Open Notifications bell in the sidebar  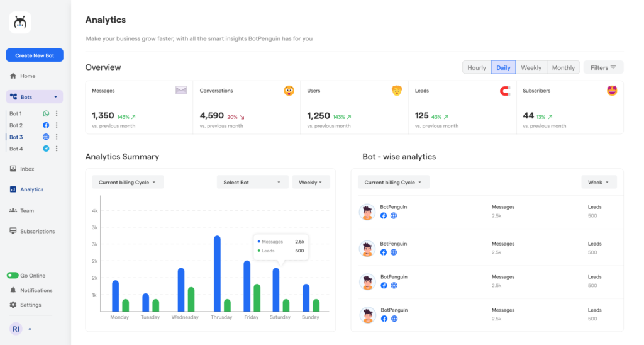13,290
